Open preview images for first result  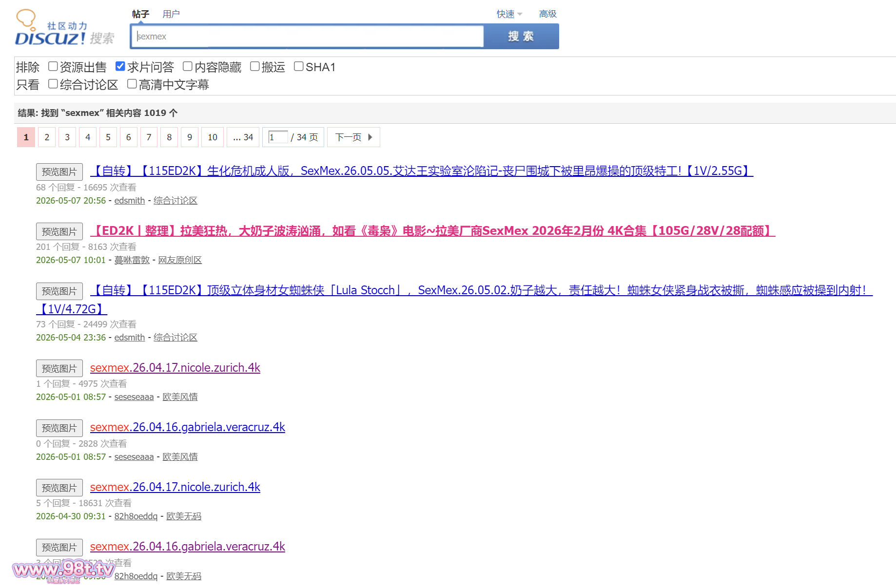[59, 172]
